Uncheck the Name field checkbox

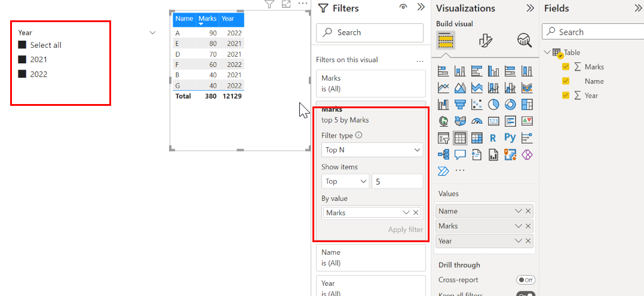coord(566,81)
